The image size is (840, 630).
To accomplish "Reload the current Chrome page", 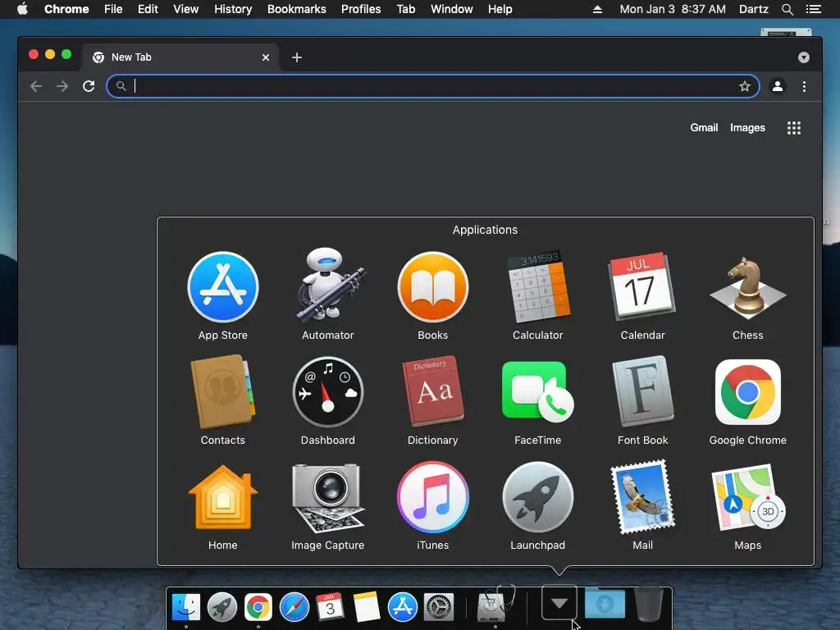I will coord(89,86).
